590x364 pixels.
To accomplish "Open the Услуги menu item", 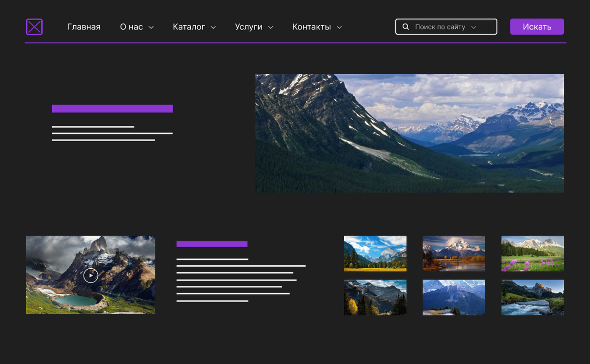I will pos(249,27).
